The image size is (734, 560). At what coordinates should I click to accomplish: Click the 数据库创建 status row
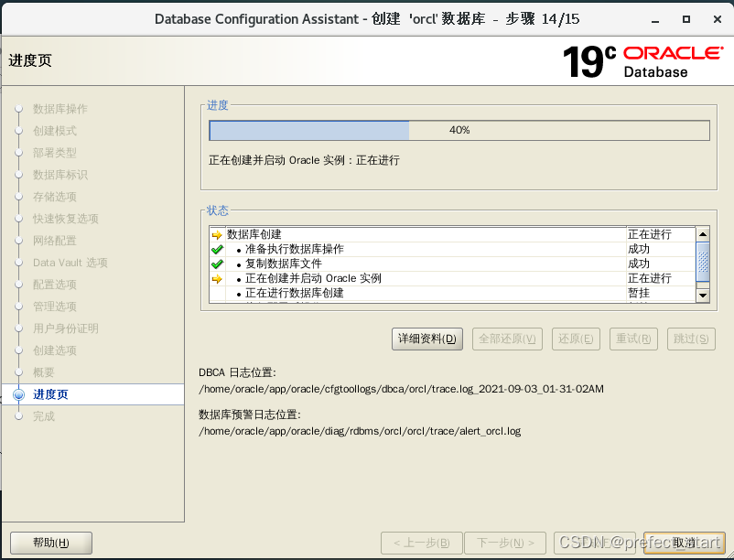[452, 234]
